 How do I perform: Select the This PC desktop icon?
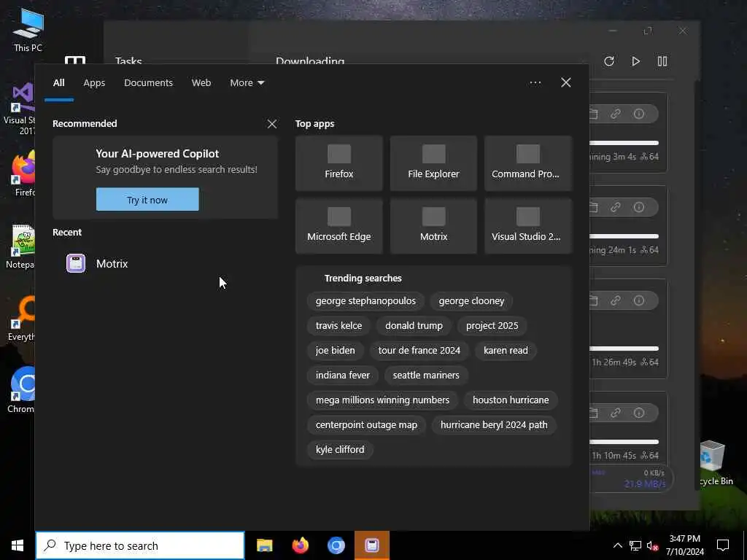click(x=28, y=29)
